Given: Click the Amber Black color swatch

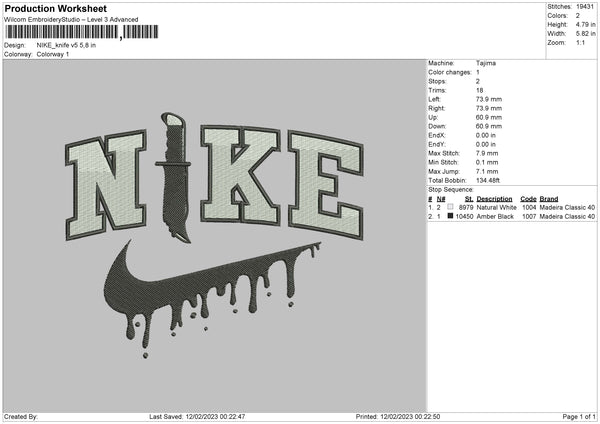Looking at the screenshot, I should click(450, 216).
